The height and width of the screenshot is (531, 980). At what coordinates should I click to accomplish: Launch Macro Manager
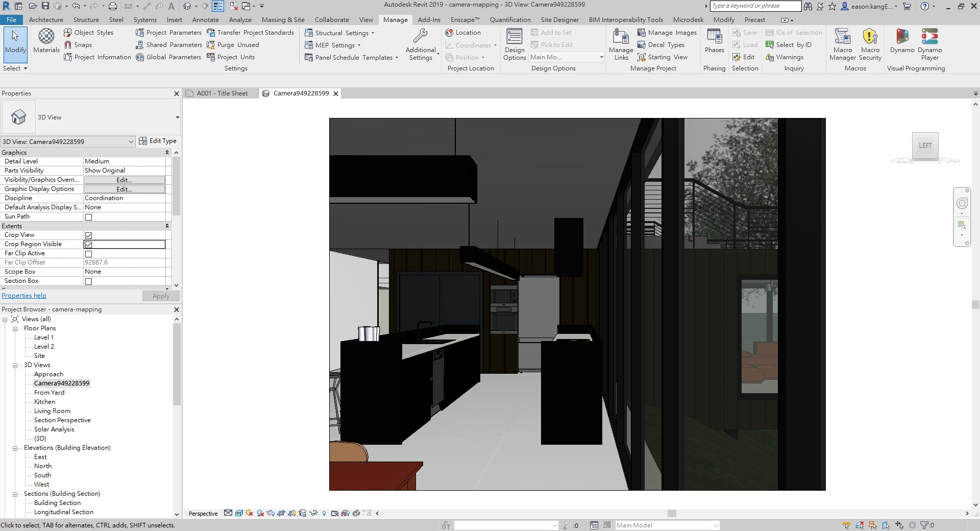(842, 43)
